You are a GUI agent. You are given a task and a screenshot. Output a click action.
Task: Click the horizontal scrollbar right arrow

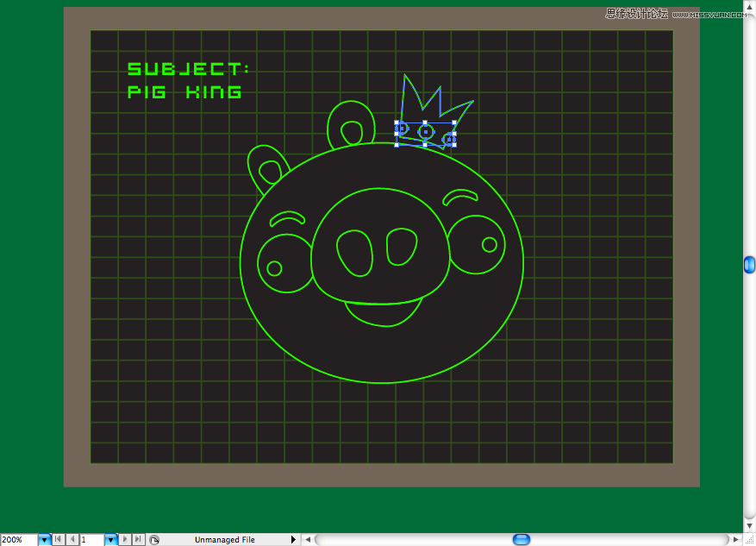[736, 539]
